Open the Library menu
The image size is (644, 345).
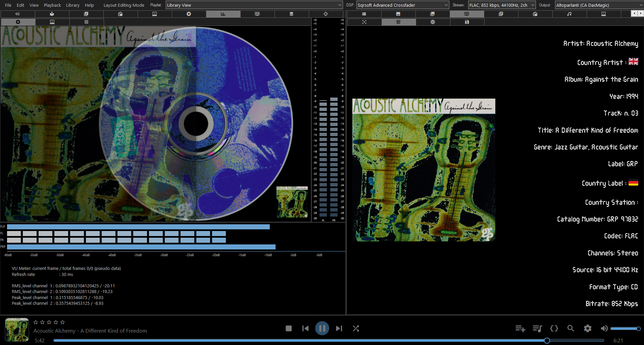pos(73,5)
